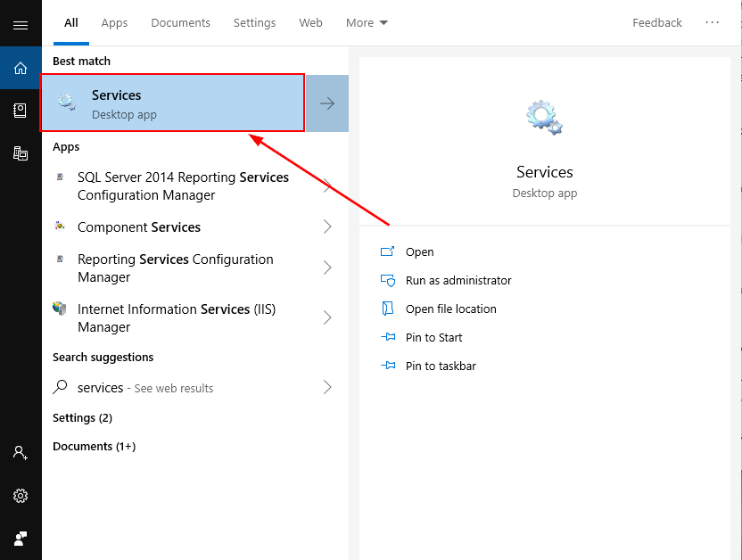Choose Run as administrator
742x560 pixels.
pyautogui.click(x=458, y=281)
